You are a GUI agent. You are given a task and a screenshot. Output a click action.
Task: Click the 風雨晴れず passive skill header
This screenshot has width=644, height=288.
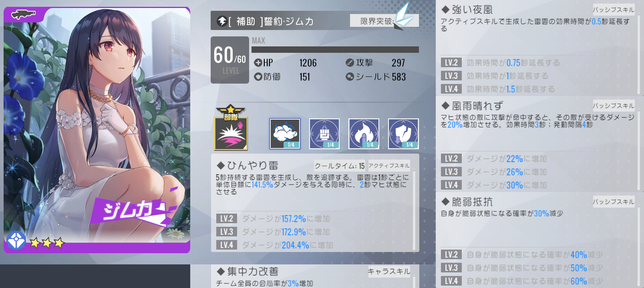click(538, 106)
